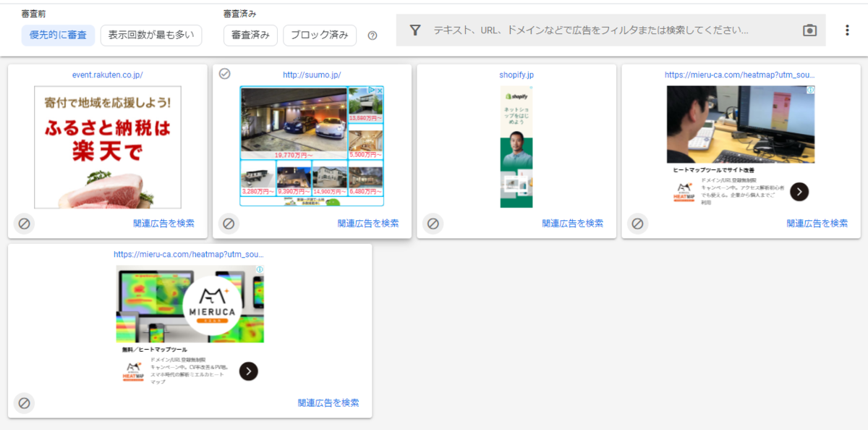Image resolution: width=868 pixels, height=430 pixels.
Task: Select the 優先的に審査 filter
Action: tap(58, 35)
